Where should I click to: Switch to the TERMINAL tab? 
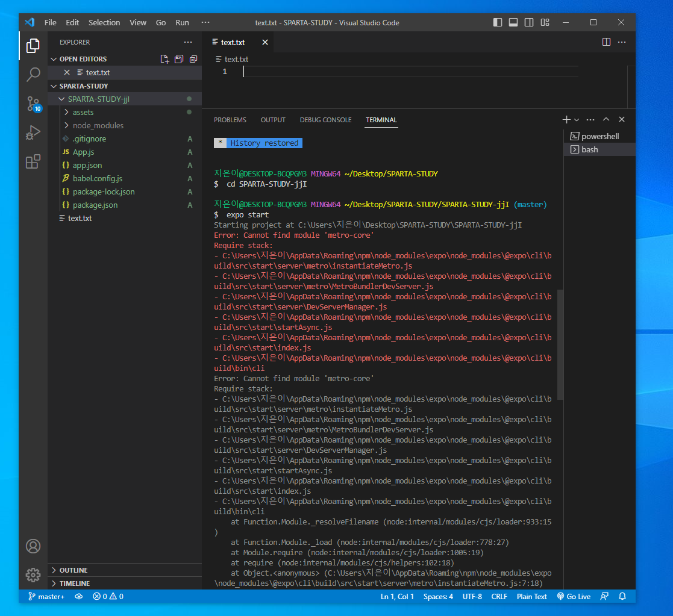point(381,120)
